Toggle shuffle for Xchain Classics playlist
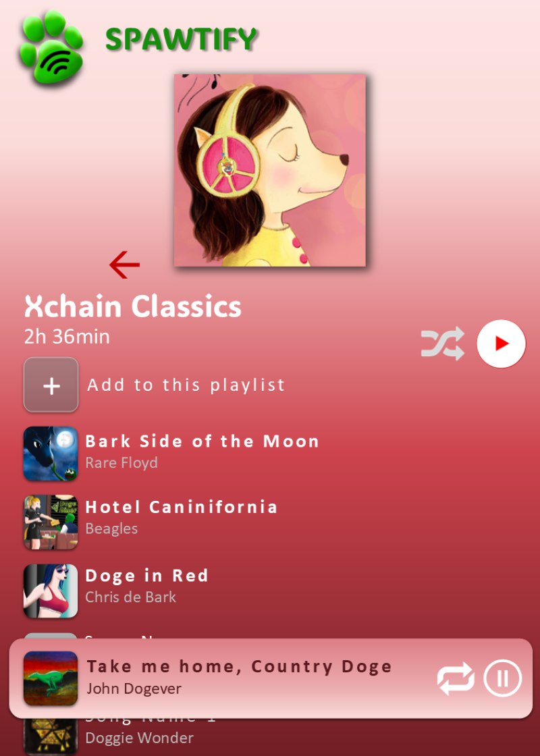The image size is (540, 756). coord(443,344)
